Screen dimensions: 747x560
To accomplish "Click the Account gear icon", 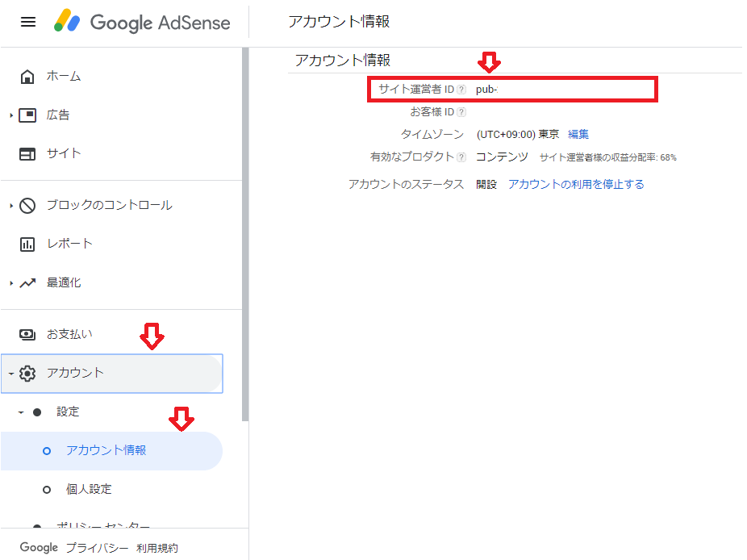I will 27,373.
